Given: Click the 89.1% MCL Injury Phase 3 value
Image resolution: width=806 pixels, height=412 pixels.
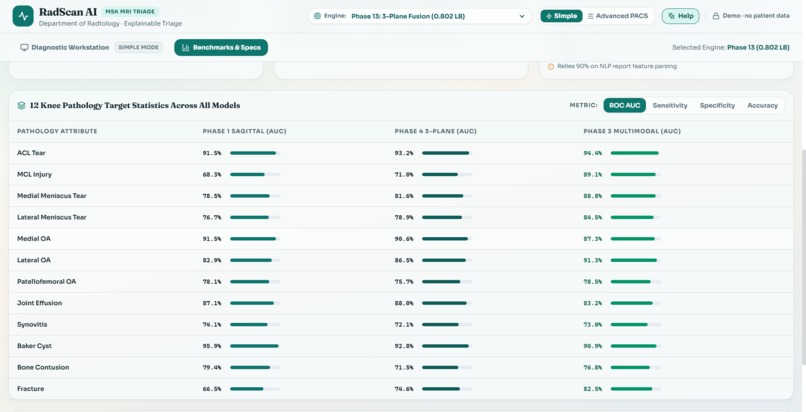Looking at the screenshot, I should click(593, 175).
